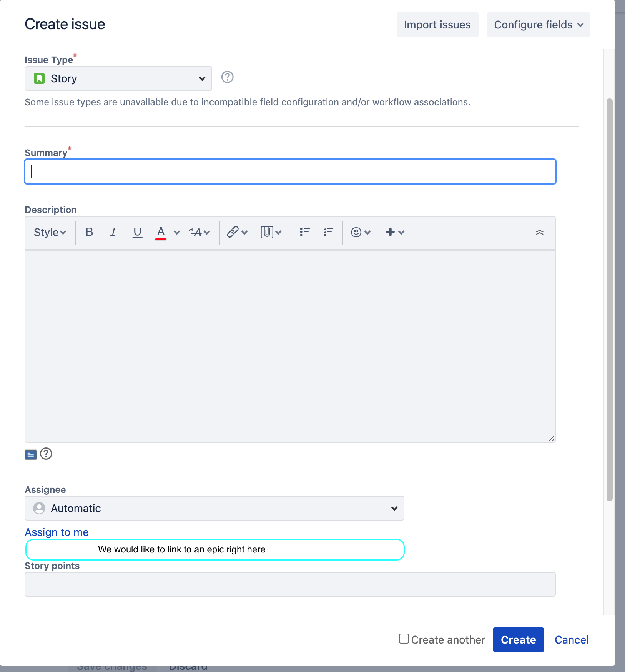
Task: Click the Assignee avatar icon
Action: 39,508
